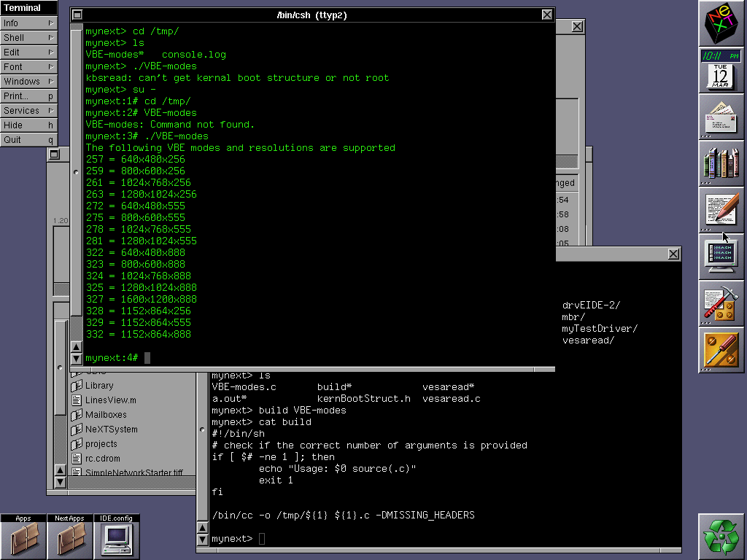Expand the Shell submenu
Screen dimensions: 747x560
point(29,37)
